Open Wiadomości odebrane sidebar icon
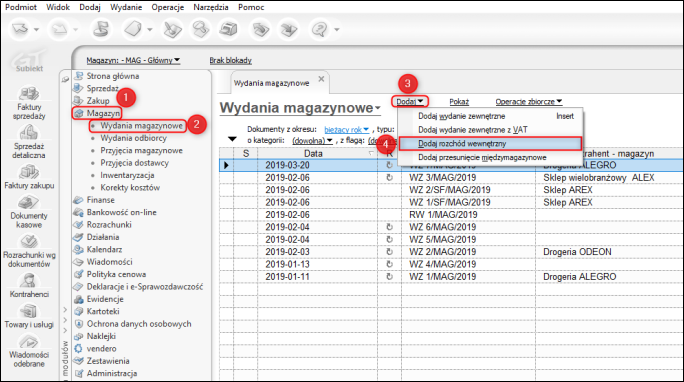 click(29, 342)
